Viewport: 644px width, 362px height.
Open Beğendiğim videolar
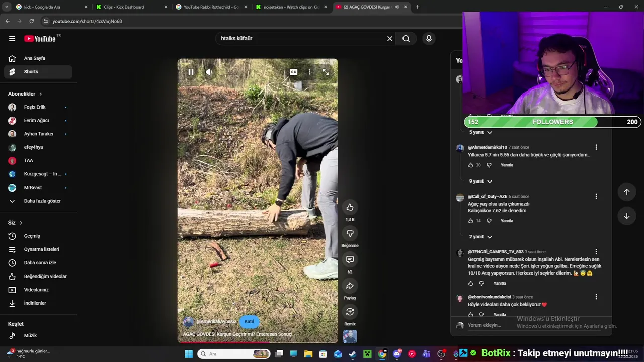pos(38,277)
